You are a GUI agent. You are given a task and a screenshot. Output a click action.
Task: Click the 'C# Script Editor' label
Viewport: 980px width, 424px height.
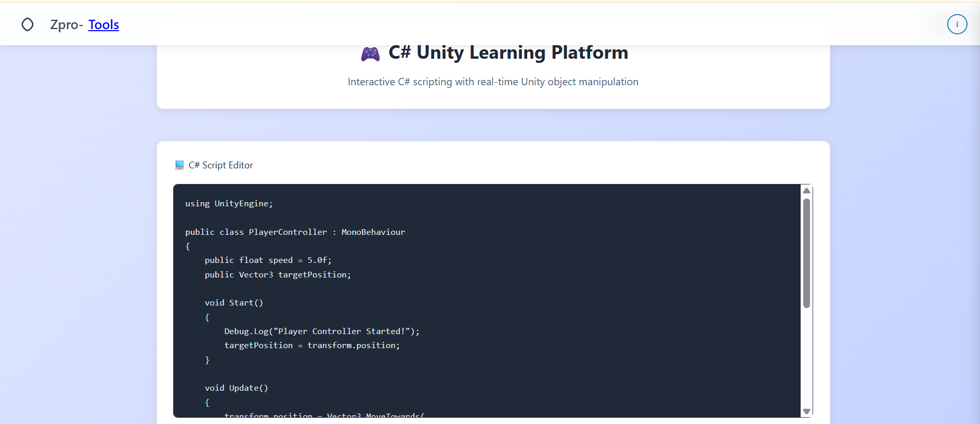221,165
